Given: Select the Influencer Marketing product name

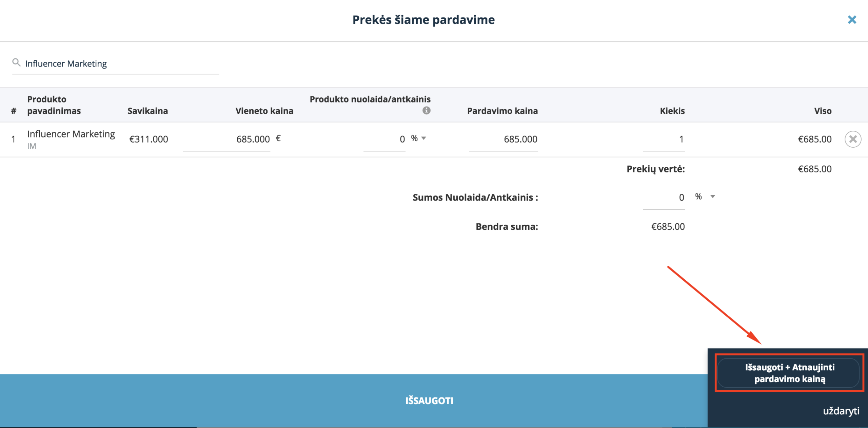Looking at the screenshot, I should [71, 134].
